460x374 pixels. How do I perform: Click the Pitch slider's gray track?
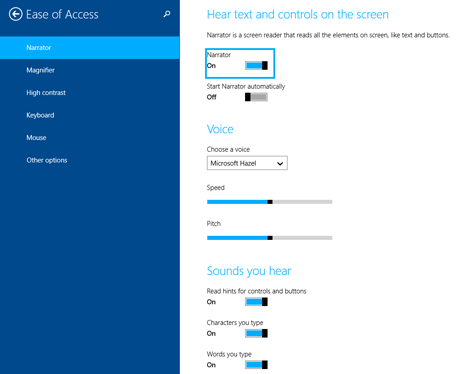(x=303, y=238)
